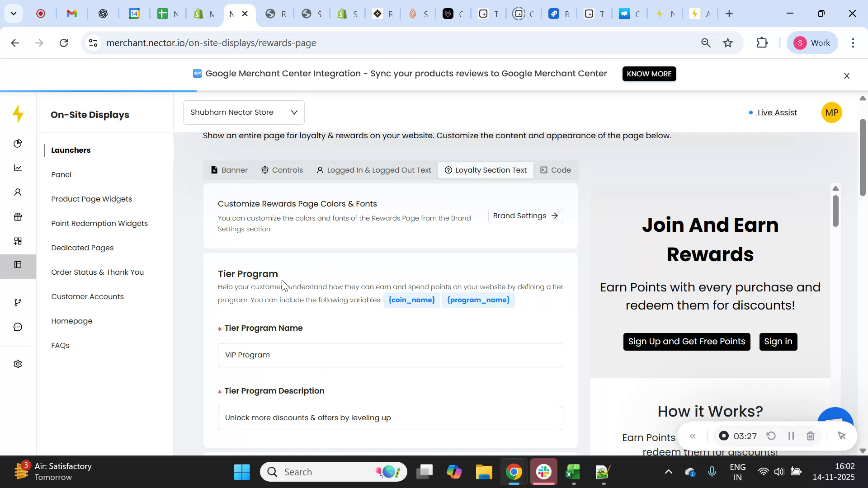Open the customer person icon in sidebar
Image resolution: width=868 pixels, height=488 pixels.
pos(18,192)
